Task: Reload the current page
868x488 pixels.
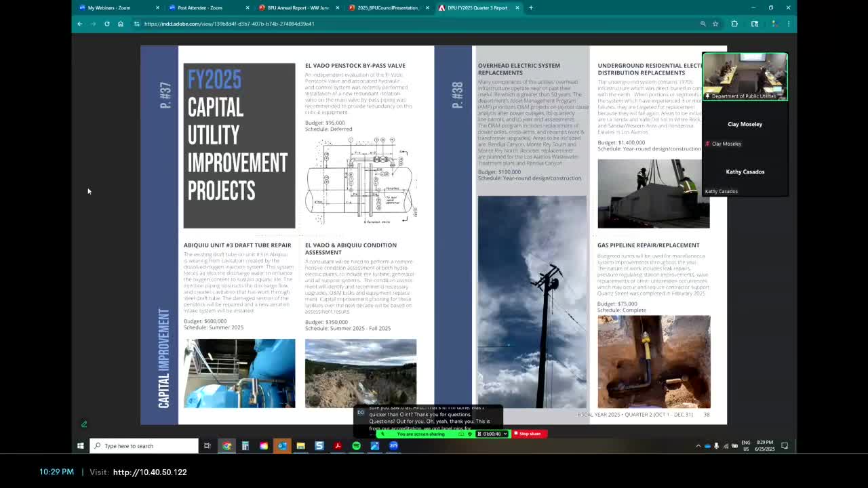Action: pos(106,24)
